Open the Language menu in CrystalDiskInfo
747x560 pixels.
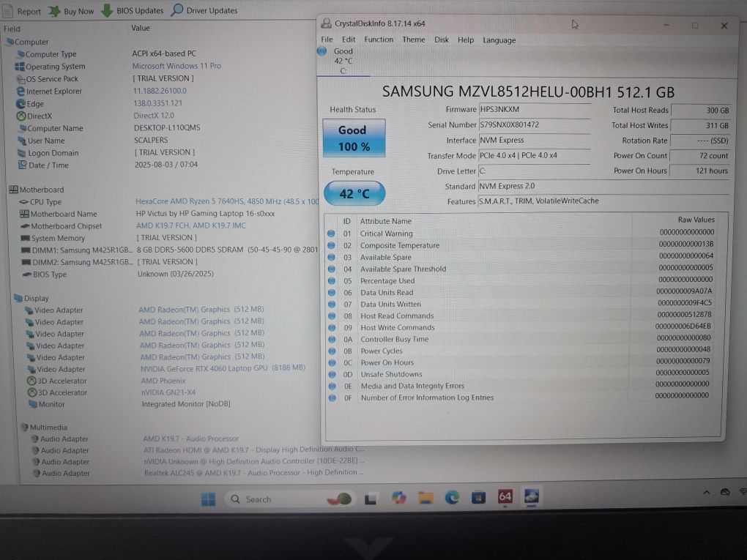[x=499, y=40]
